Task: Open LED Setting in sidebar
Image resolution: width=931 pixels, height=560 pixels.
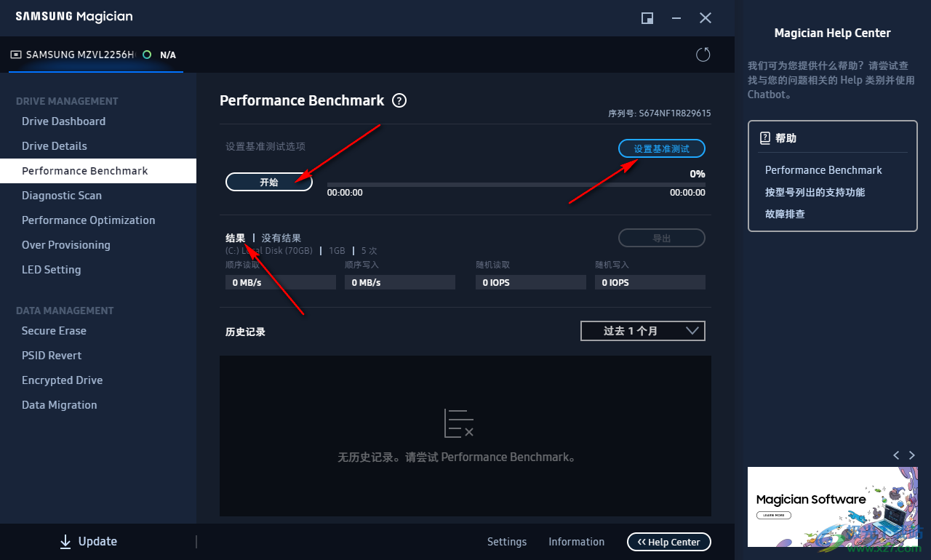Action: pyautogui.click(x=51, y=270)
